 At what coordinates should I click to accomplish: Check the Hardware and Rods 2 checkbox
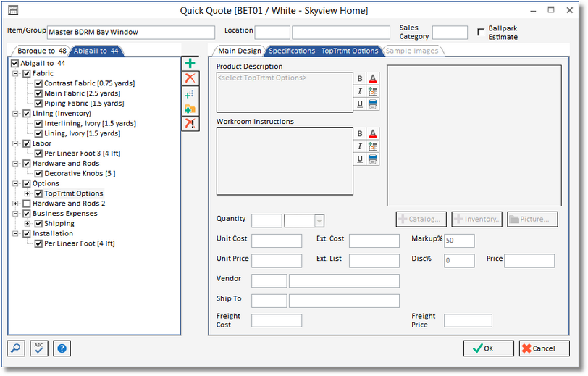(27, 204)
